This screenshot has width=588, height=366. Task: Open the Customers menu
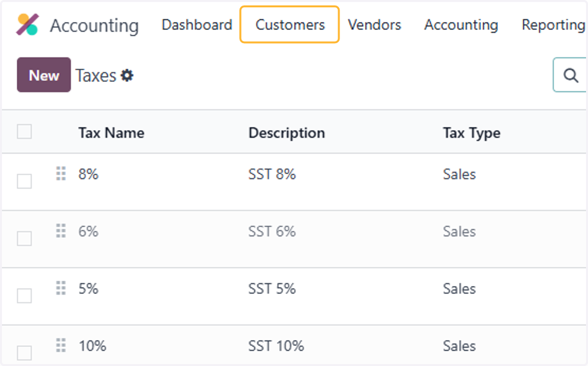click(290, 25)
